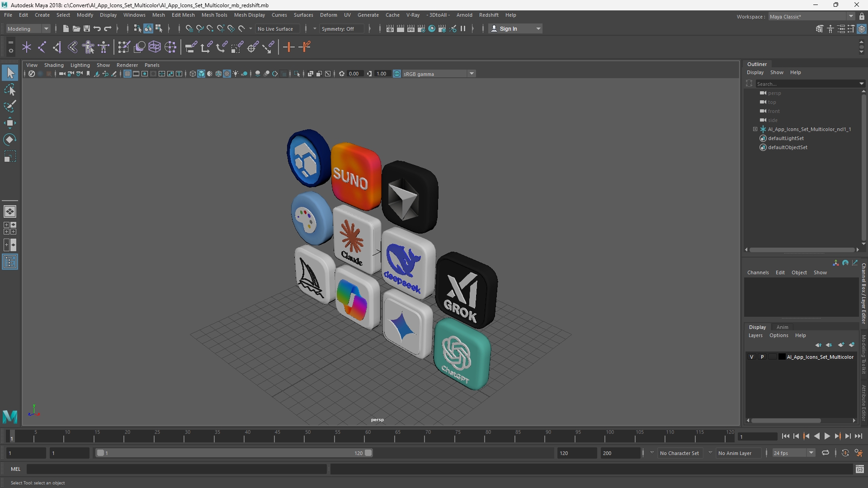The image size is (868, 488).
Task: Click No Live Surface field
Action: point(277,28)
